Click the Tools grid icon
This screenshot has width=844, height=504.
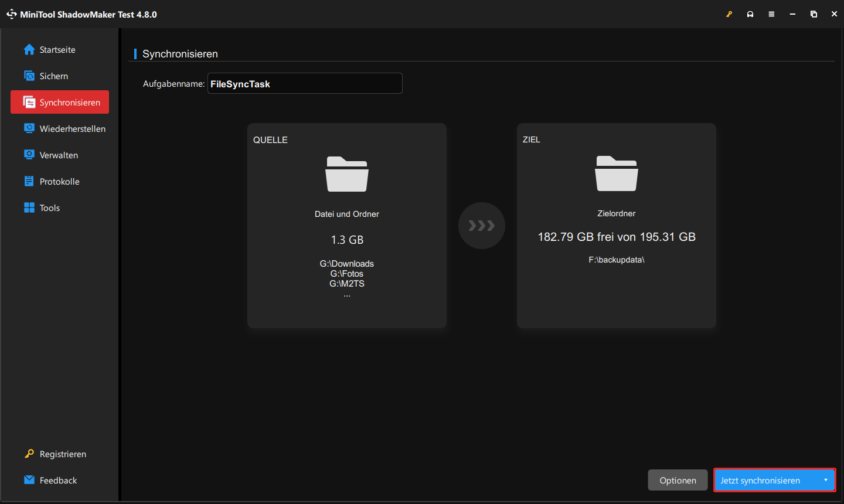29,207
